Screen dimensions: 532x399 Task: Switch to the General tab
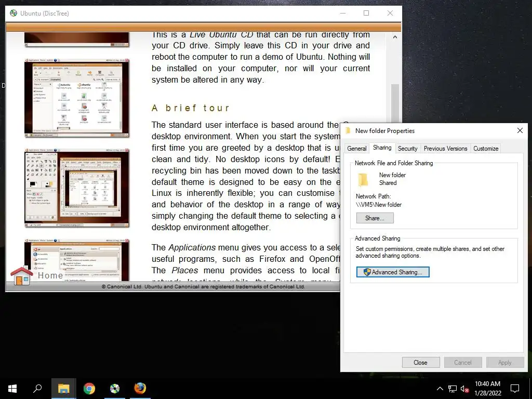tap(356, 149)
